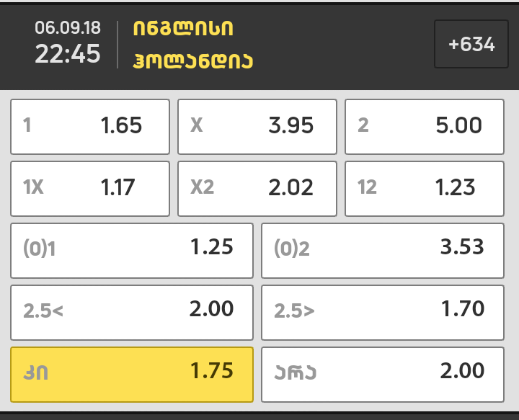The height and width of the screenshot is (420, 519).
Task: Pick the draw X odds 3.95
Action: pos(257,127)
